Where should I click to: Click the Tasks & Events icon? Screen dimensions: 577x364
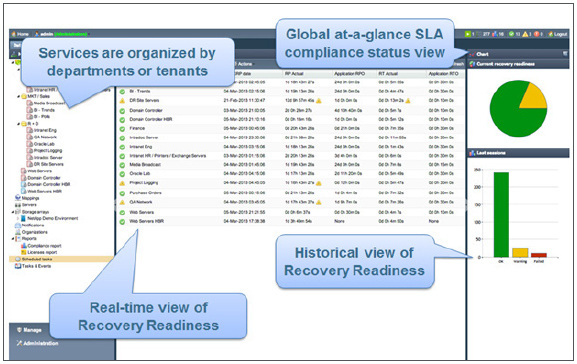[x=17, y=266]
